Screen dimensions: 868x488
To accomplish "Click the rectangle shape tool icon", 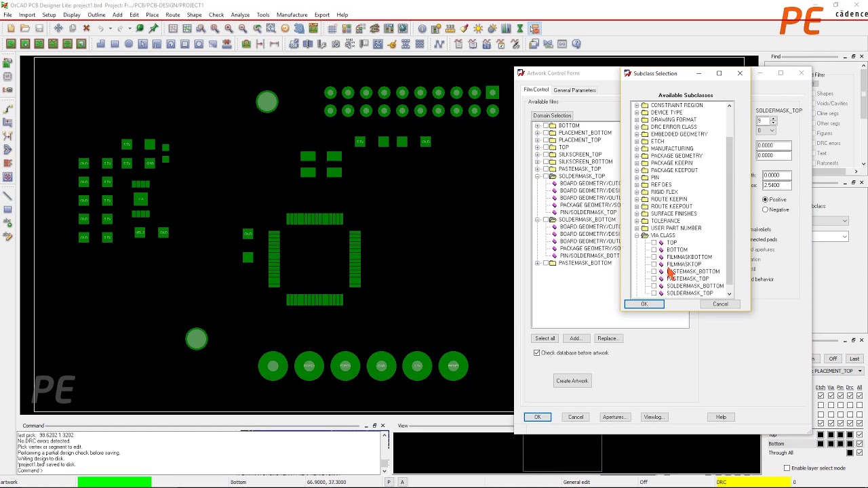I will (115, 44).
